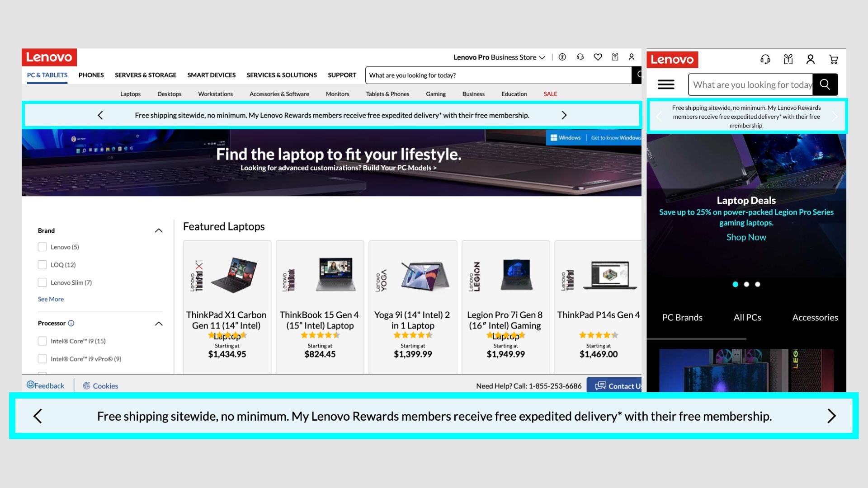Open the mobile rewards gift icon
Image resolution: width=868 pixels, height=488 pixels.
788,59
